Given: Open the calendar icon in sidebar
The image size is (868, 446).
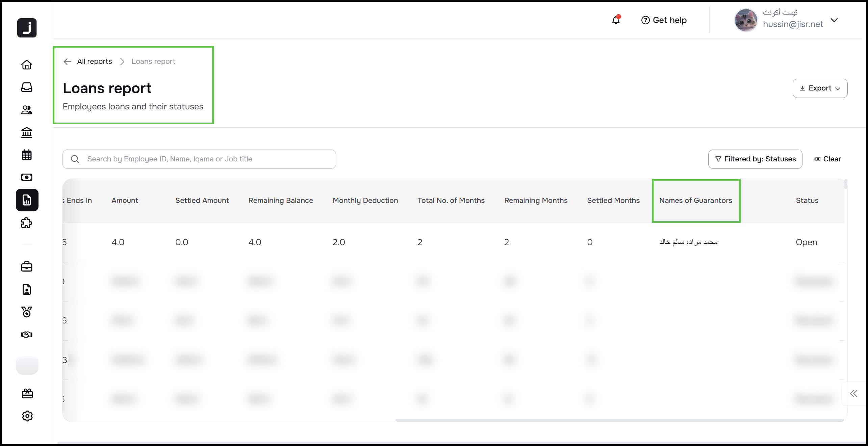Looking at the screenshot, I should click(27, 155).
